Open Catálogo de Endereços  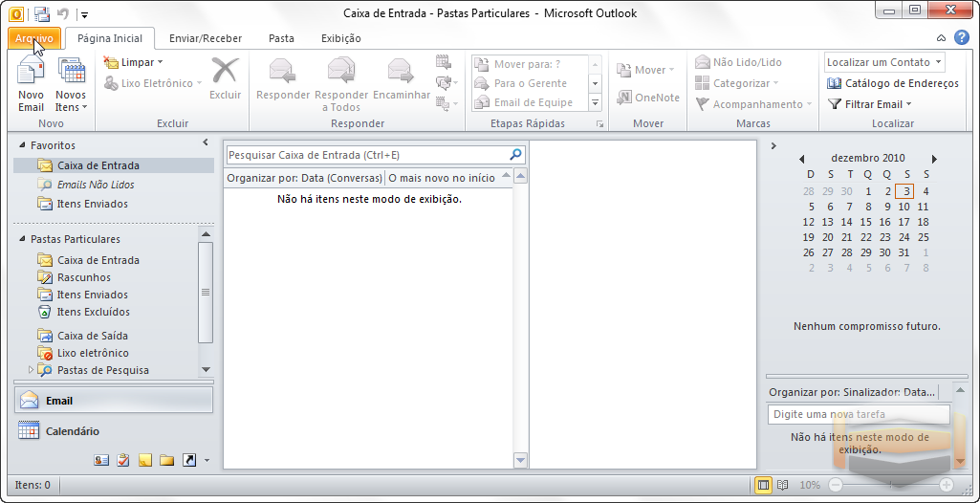pyautogui.click(x=892, y=83)
